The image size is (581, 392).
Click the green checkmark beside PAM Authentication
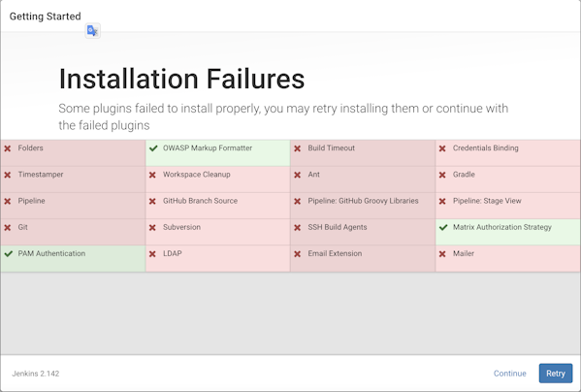[9, 254]
